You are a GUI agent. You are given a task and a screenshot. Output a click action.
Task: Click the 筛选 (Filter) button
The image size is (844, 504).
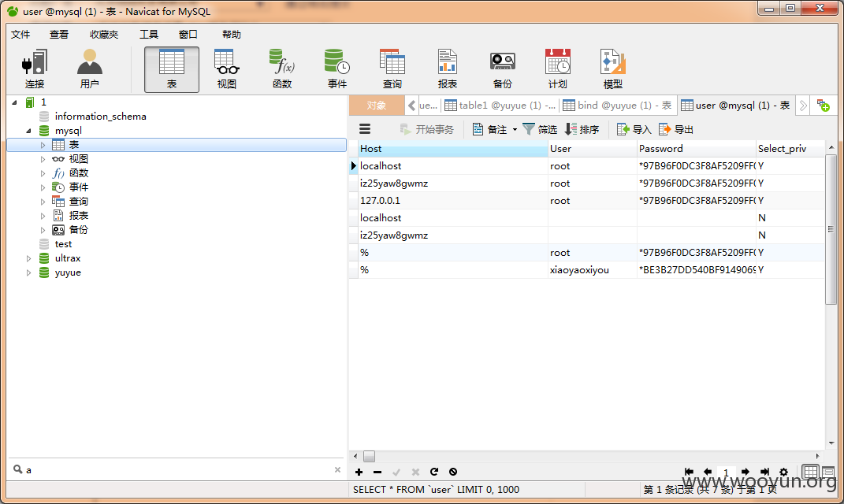[x=540, y=129]
